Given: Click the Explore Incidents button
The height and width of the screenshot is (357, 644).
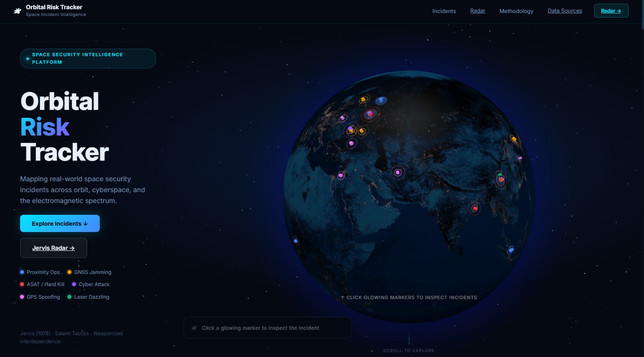Looking at the screenshot, I should coord(60,223).
